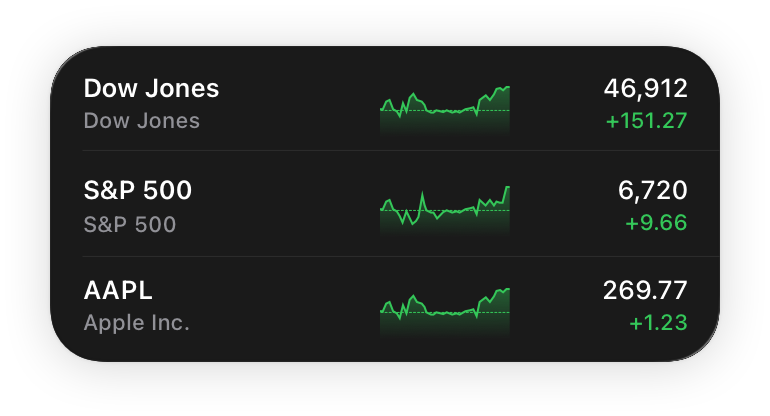Show the AAPL sparkline chart
Viewport: 770px width, 416px height.
(445, 308)
